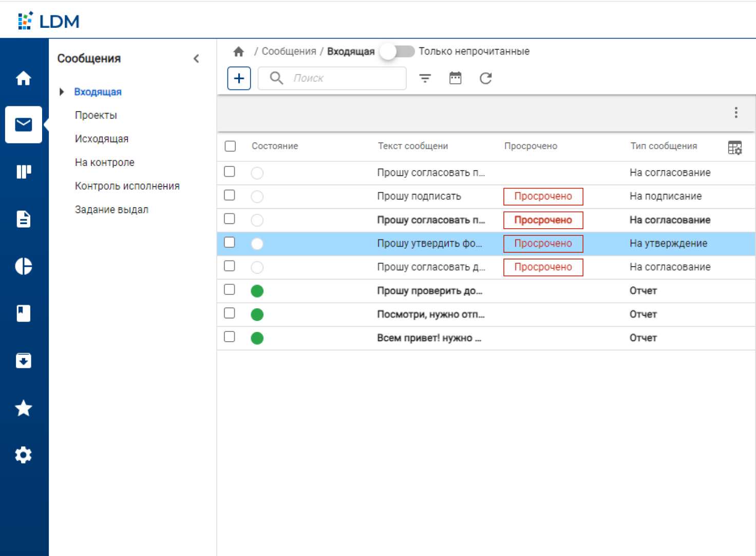Open the Прошу подписать message

419,196
